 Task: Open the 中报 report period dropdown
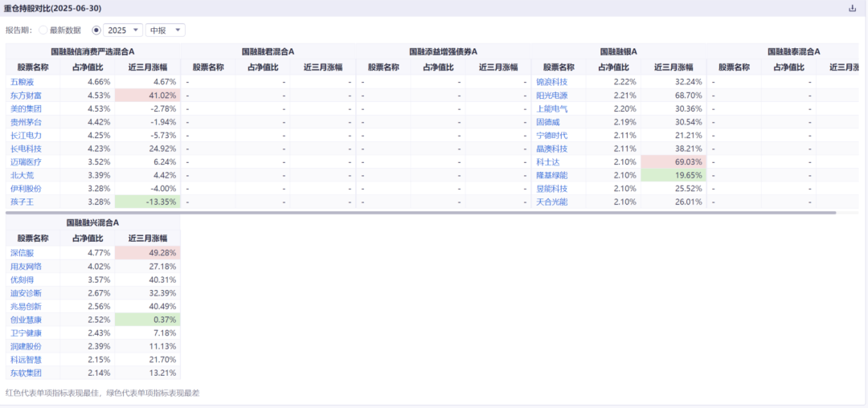(x=165, y=30)
